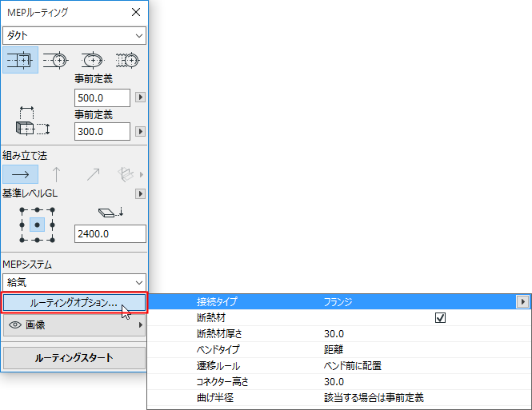Select middle-right anchor point of reference grid
The width and height of the screenshot is (532, 410).
point(52,225)
